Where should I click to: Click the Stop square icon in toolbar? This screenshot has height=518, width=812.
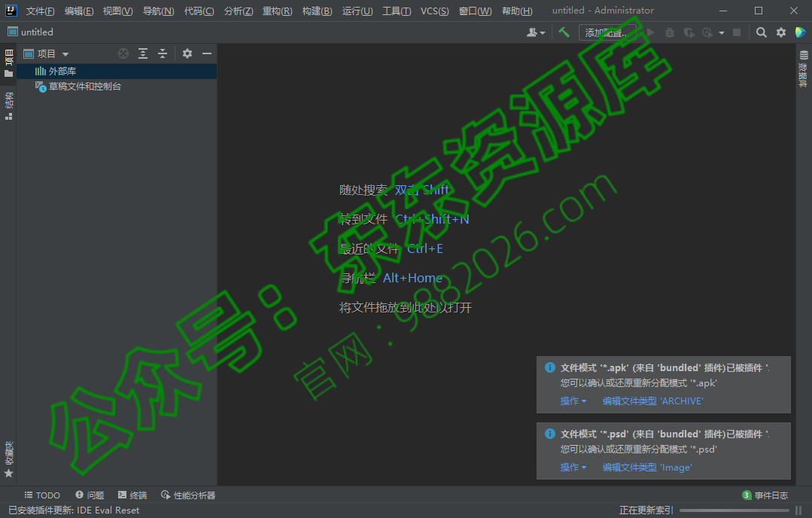pos(736,32)
